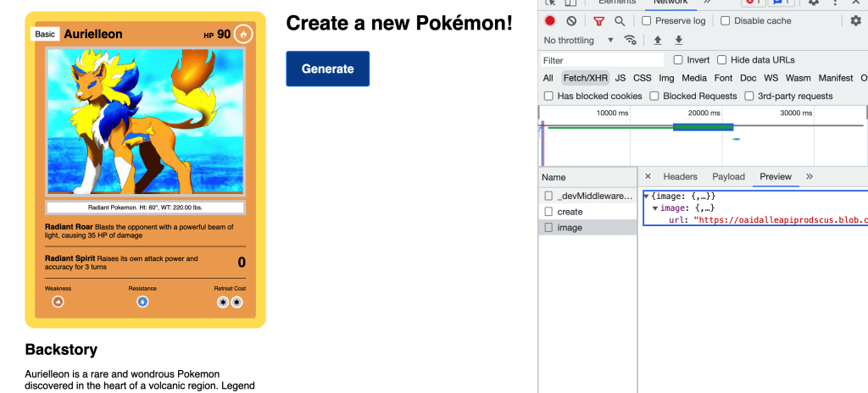The height and width of the screenshot is (393, 868).
Task: Click the Radiant Roar attack text
Action: point(140,231)
